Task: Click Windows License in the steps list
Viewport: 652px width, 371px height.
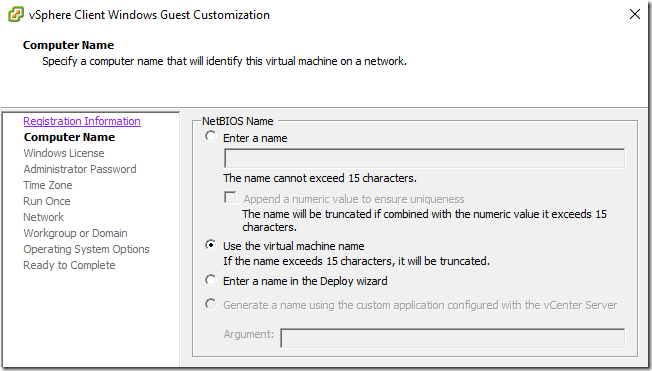Action: click(x=64, y=153)
